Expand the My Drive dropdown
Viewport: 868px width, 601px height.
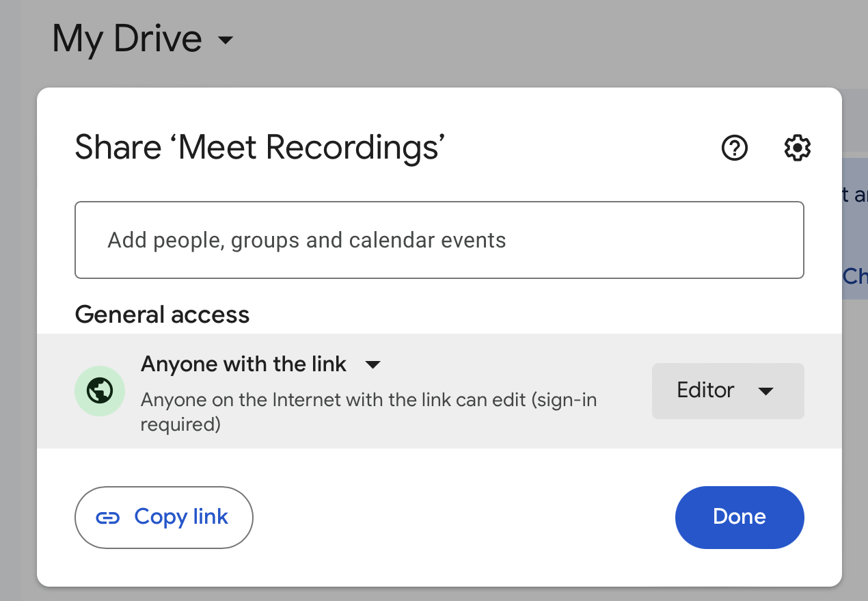[226, 41]
